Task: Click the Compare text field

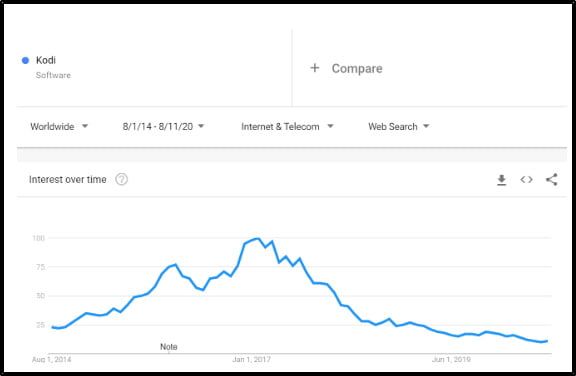Action: (357, 68)
